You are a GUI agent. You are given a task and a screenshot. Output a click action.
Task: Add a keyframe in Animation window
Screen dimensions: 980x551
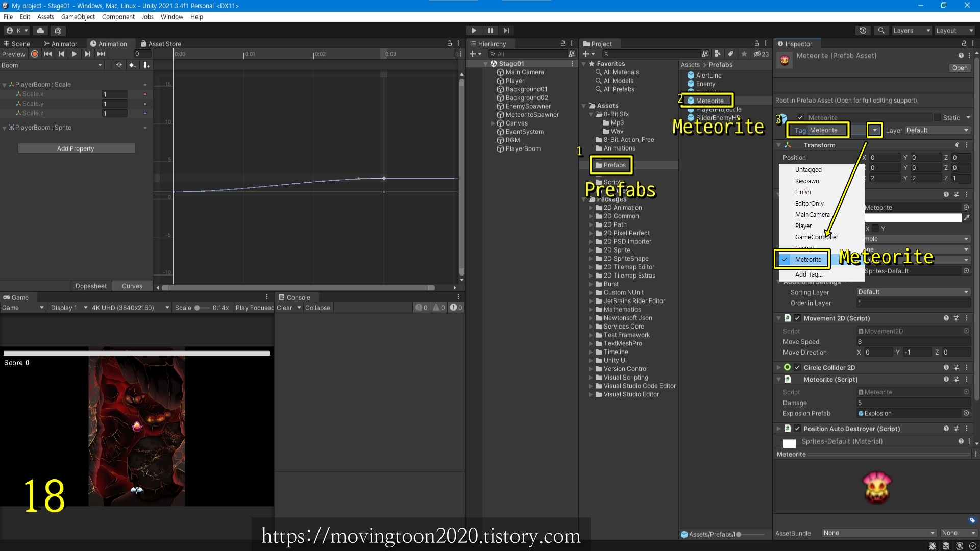tap(133, 65)
